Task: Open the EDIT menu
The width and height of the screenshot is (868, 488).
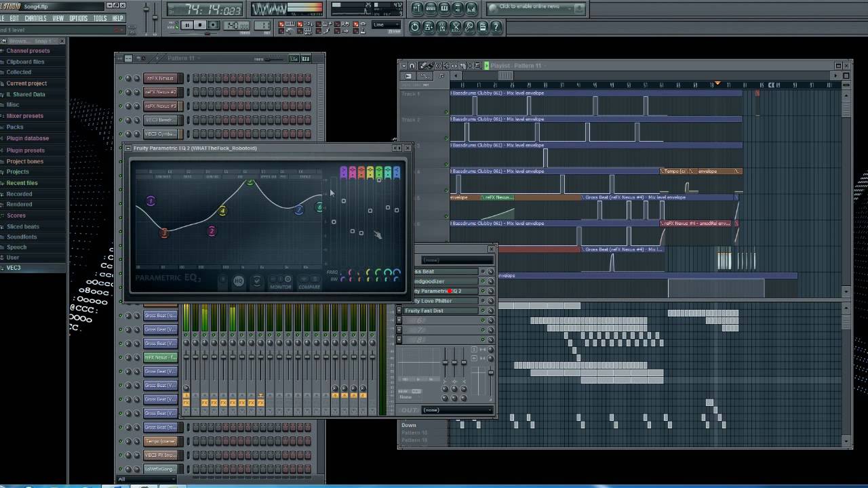Action: coord(14,18)
